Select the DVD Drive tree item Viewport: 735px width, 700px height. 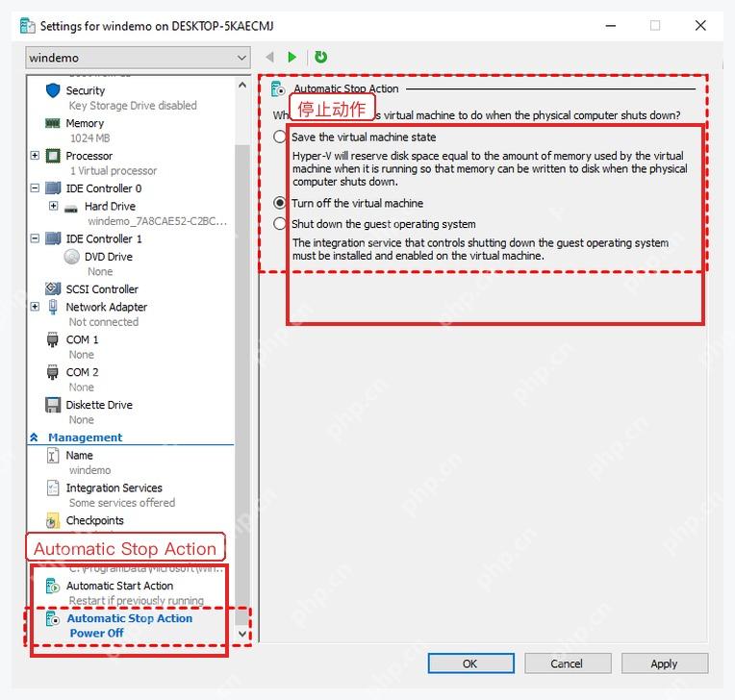(x=109, y=257)
